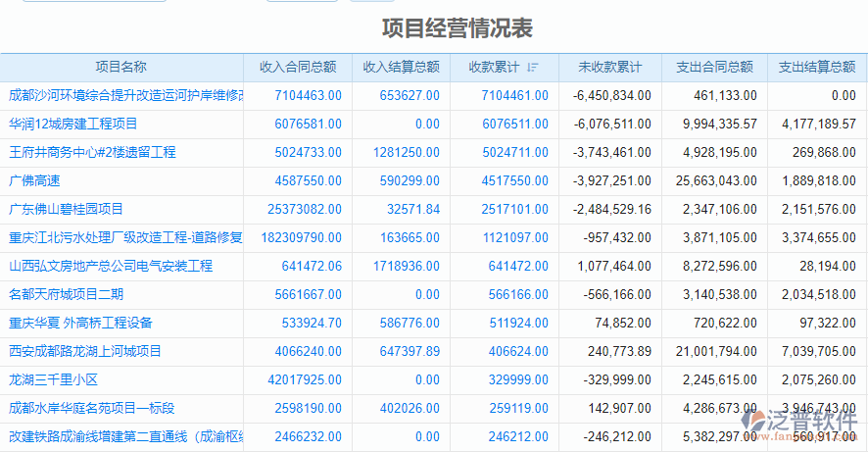Open project 王府井商务中心#2楼遗留工程

pos(92,152)
